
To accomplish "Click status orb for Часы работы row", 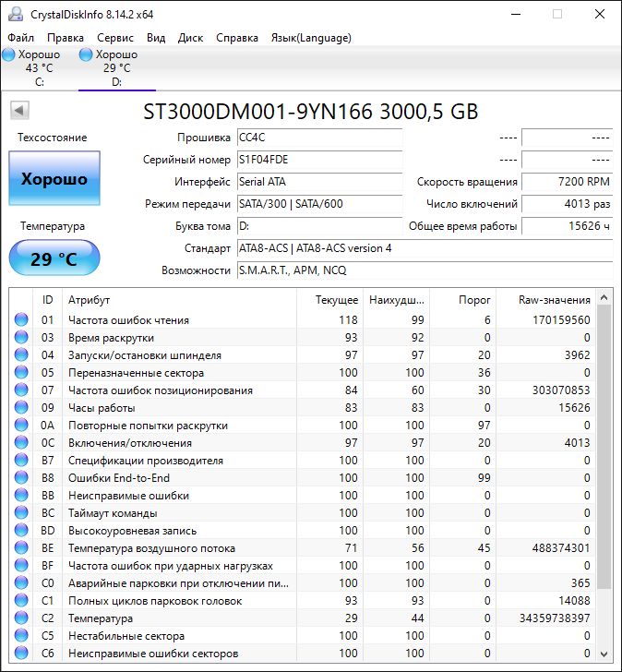I will coord(21,408).
